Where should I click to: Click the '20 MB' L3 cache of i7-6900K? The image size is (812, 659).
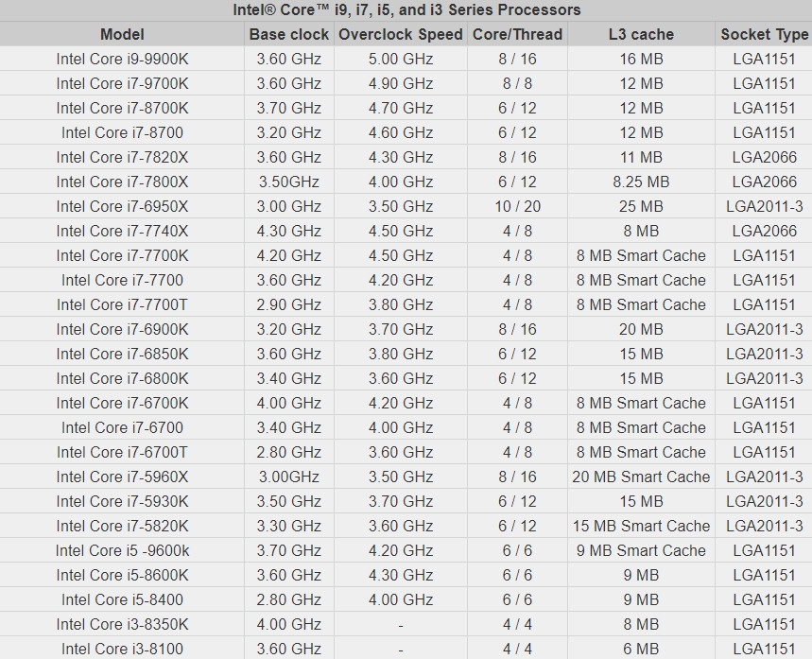pos(641,329)
